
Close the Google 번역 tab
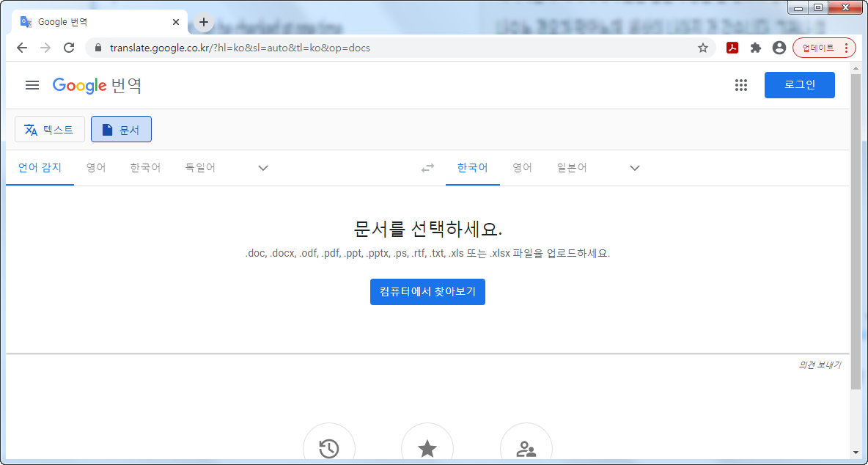click(x=176, y=22)
